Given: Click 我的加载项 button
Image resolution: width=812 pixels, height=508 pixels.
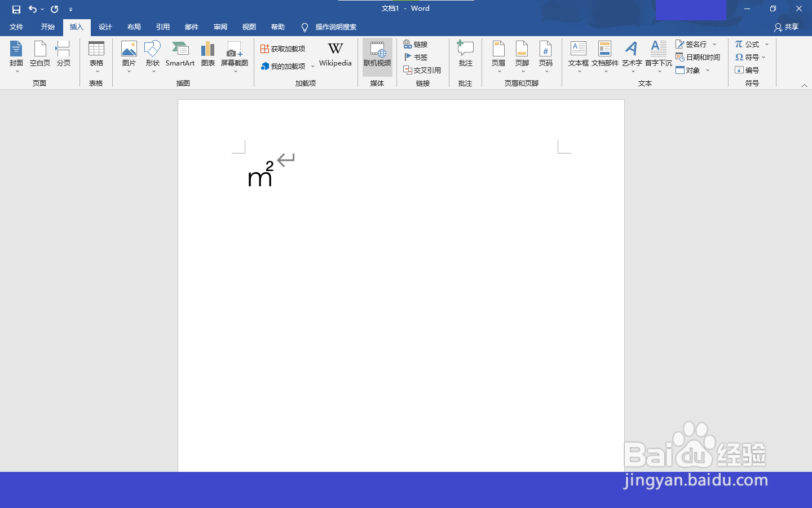Looking at the screenshot, I should pyautogui.click(x=283, y=66).
